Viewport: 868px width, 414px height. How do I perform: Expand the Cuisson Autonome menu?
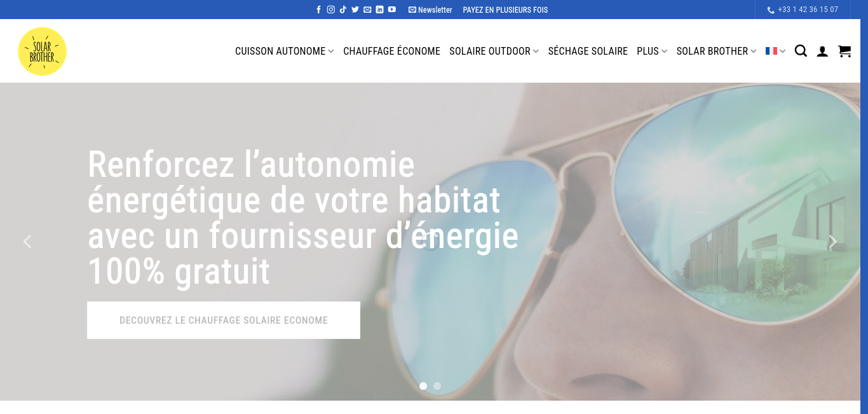coord(285,51)
